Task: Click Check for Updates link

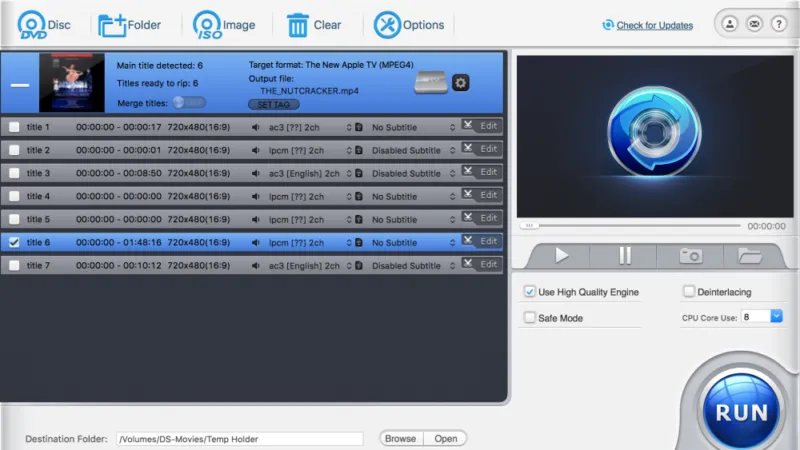Action: 655,25
